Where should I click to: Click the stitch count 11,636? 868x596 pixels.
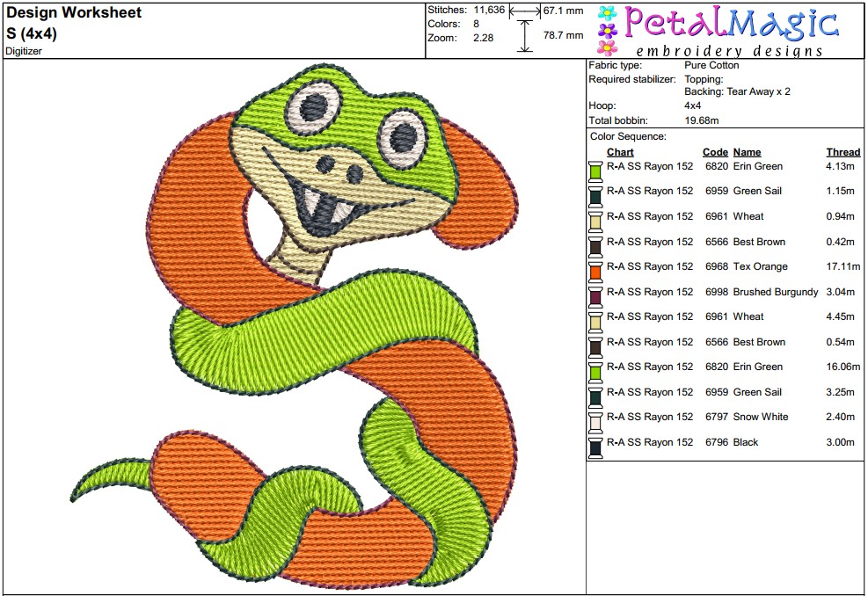(489, 10)
